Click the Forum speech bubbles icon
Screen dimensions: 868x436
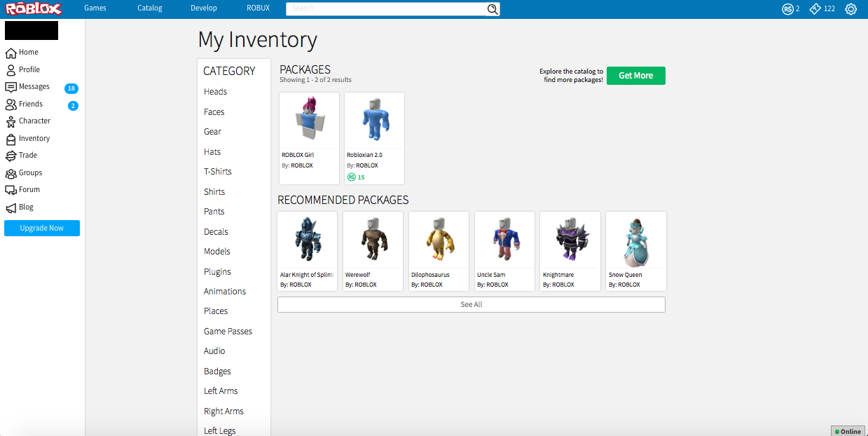pyautogui.click(x=11, y=190)
